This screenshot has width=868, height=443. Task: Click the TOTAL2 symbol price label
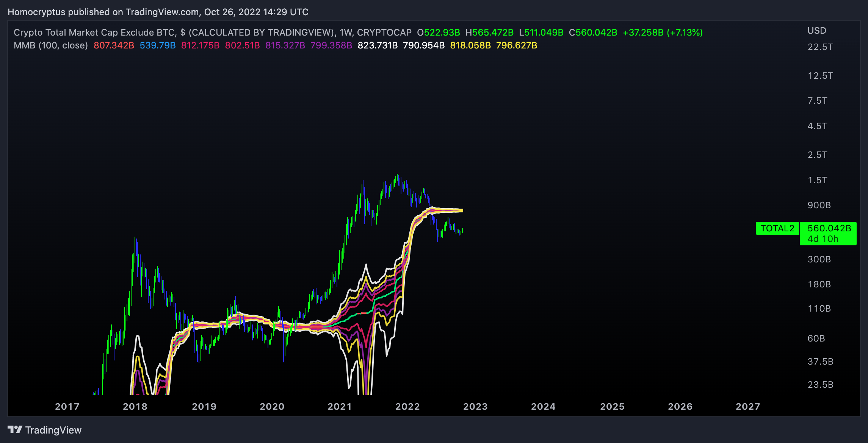(x=777, y=228)
